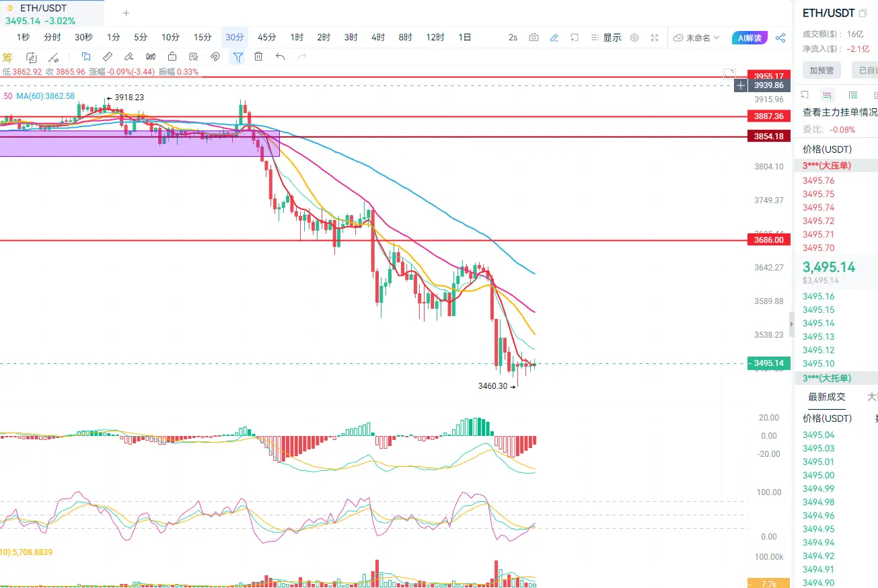
Task: Switch to the 4时 timeframe
Action: point(378,38)
